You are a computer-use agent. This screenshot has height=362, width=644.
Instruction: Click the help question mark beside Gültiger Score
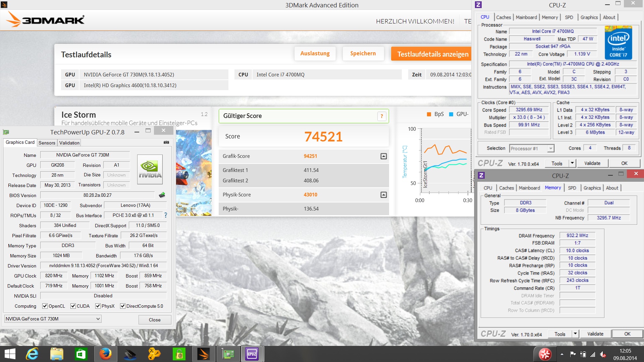tap(382, 116)
